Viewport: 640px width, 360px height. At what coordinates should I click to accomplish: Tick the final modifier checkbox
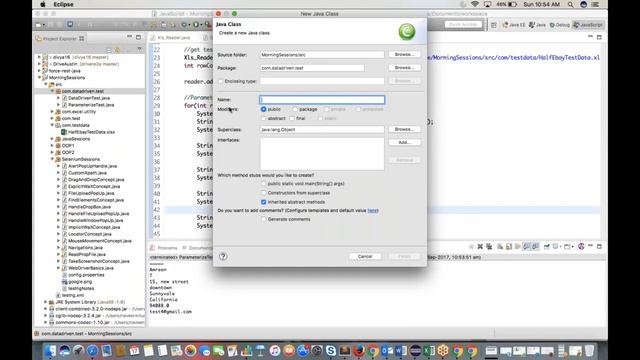pyautogui.click(x=292, y=118)
